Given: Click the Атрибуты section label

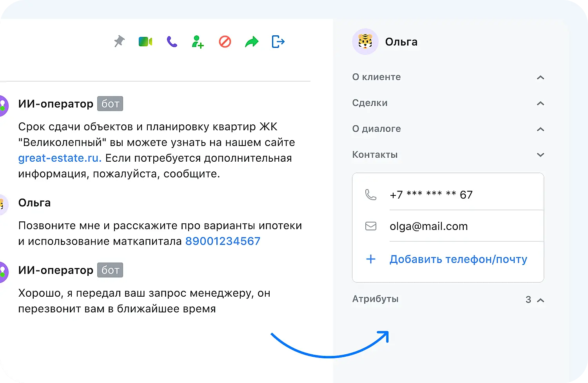Looking at the screenshot, I should coord(375,299).
